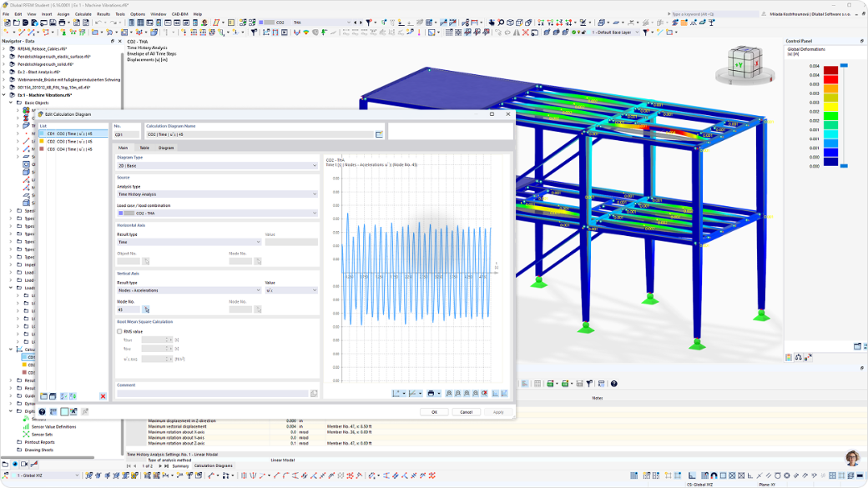Click copy diagram icon under the List panel
The image size is (868, 488).
(x=53, y=396)
